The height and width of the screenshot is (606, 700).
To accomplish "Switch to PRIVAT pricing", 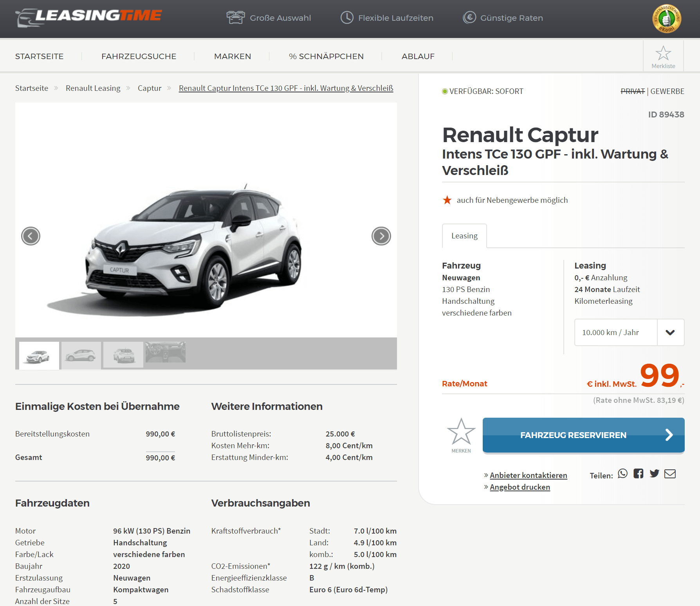I will coord(633,91).
